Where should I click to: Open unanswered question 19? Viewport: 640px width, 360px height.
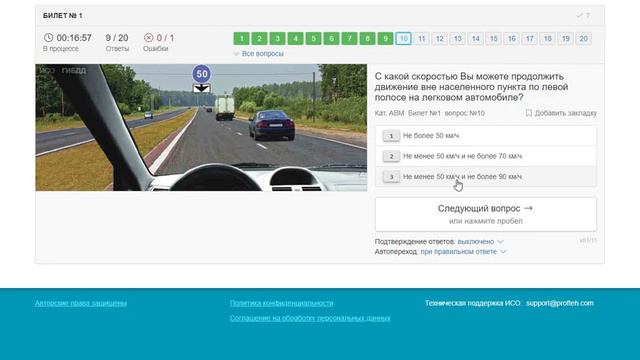565,39
